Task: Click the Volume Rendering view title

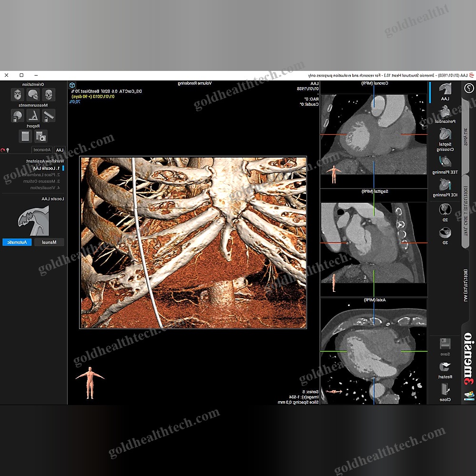Action: 195,83
